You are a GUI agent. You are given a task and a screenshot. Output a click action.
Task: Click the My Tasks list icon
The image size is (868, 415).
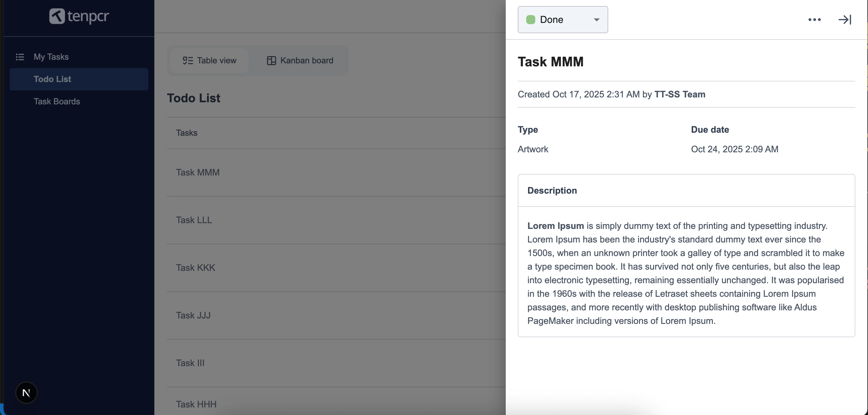coord(20,57)
